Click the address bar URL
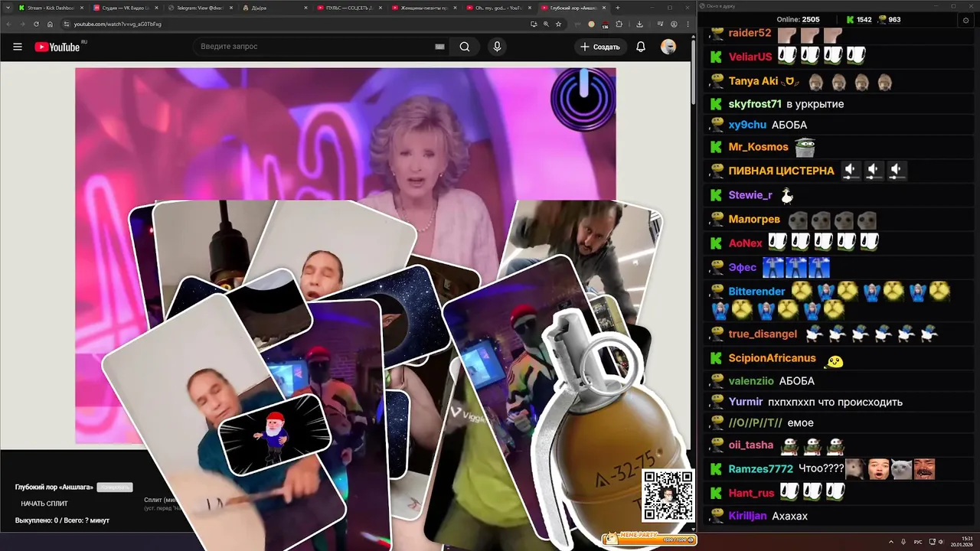The height and width of the screenshot is (551, 980). (118, 24)
